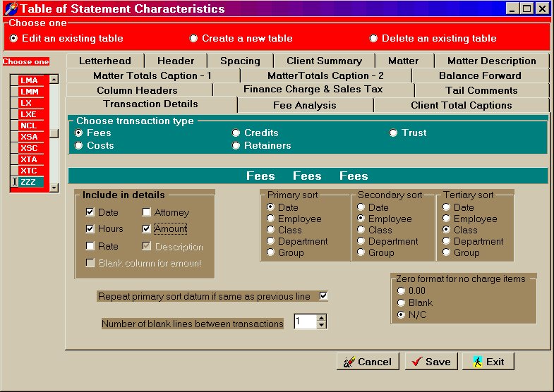
Task: Choose Costs transaction type
Action: click(x=79, y=145)
